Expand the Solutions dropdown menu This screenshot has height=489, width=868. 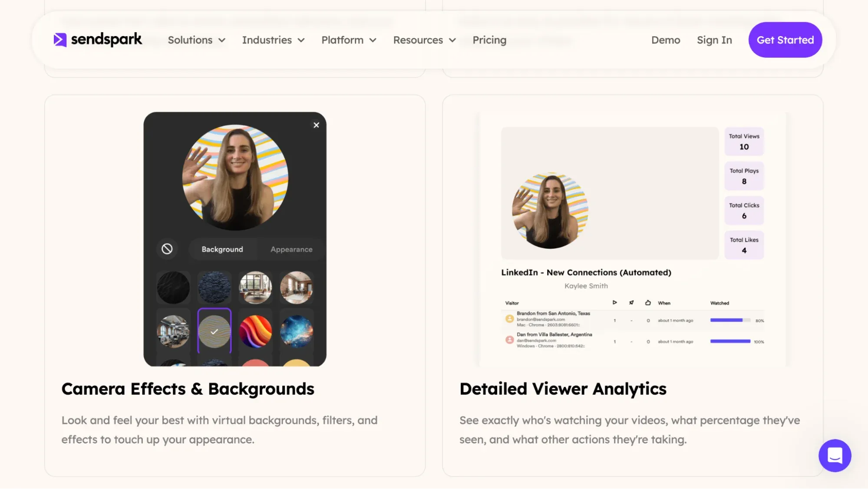pyautogui.click(x=196, y=40)
